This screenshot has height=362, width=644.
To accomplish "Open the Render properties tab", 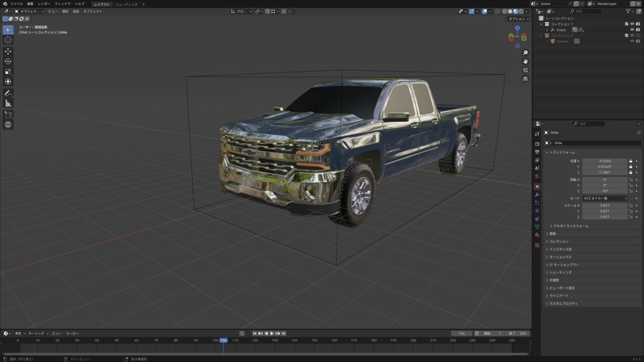I will pyautogui.click(x=537, y=144).
